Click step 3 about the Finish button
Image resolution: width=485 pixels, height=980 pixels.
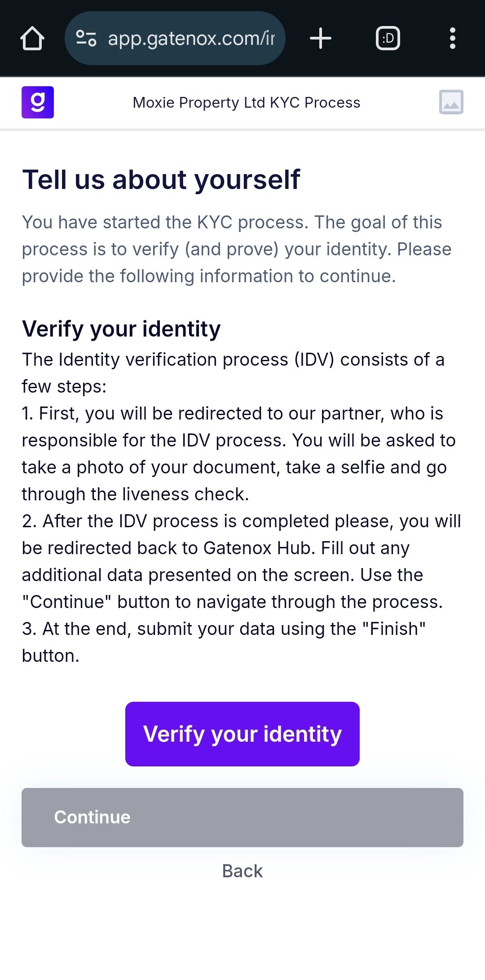pyautogui.click(x=224, y=642)
